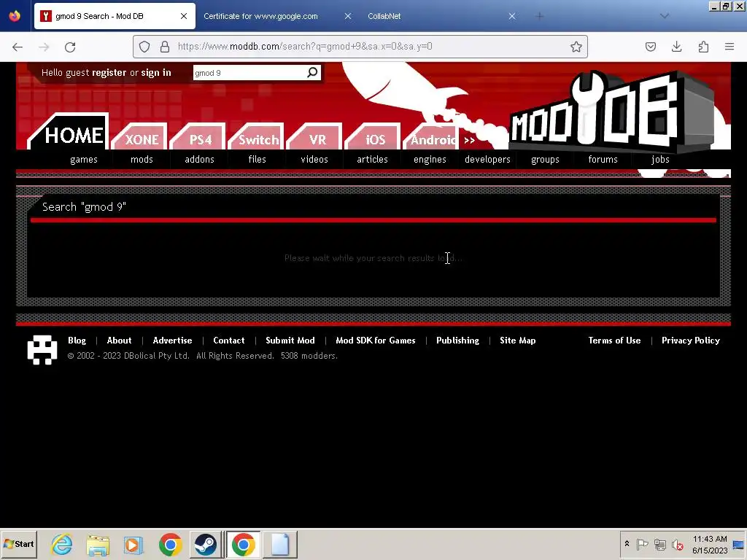Screen dimensions: 747x560
Task: Open the Publishing footer link
Action: tap(457, 341)
